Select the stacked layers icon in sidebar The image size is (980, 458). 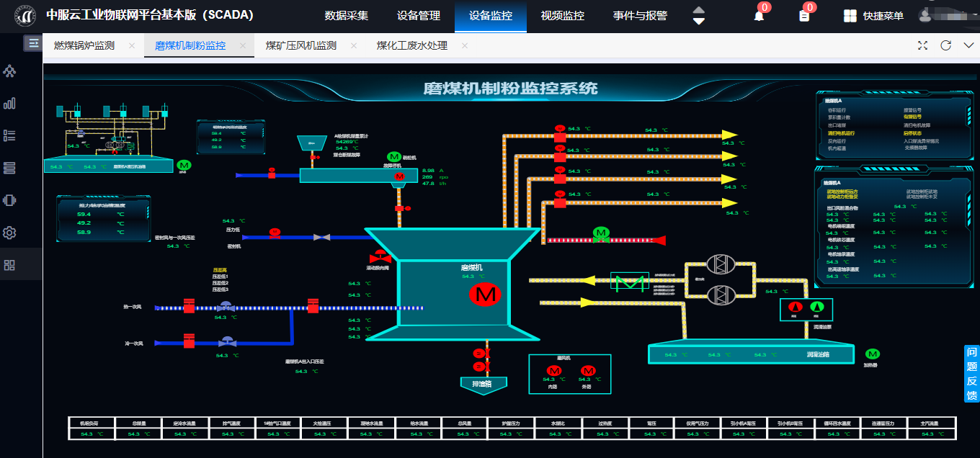[10, 168]
